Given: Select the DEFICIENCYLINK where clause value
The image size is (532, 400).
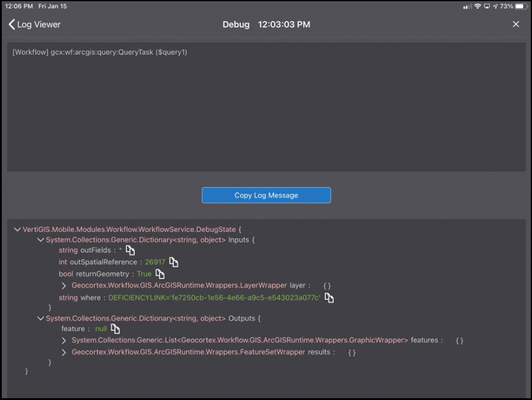Looking at the screenshot, I should click(215, 298).
